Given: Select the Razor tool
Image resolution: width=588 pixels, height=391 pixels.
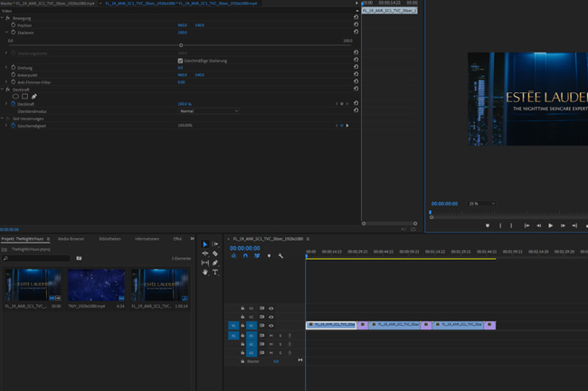Looking at the screenshot, I should (x=215, y=253).
